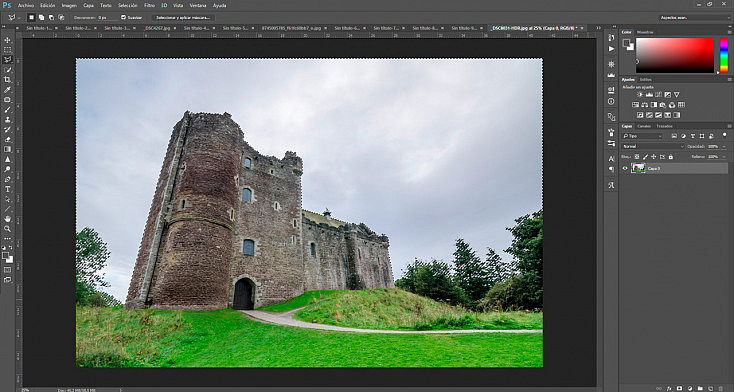
Task: Select the Rectangular Marquee tool
Action: coord(7,50)
